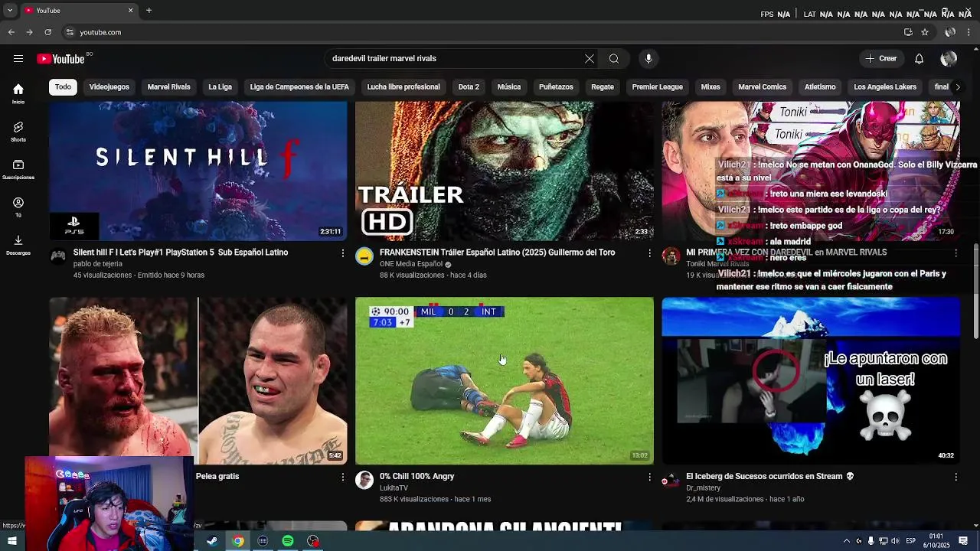The image size is (980, 551).
Task: Select the Lucha libre profesional chip
Action: coord(403,87)
